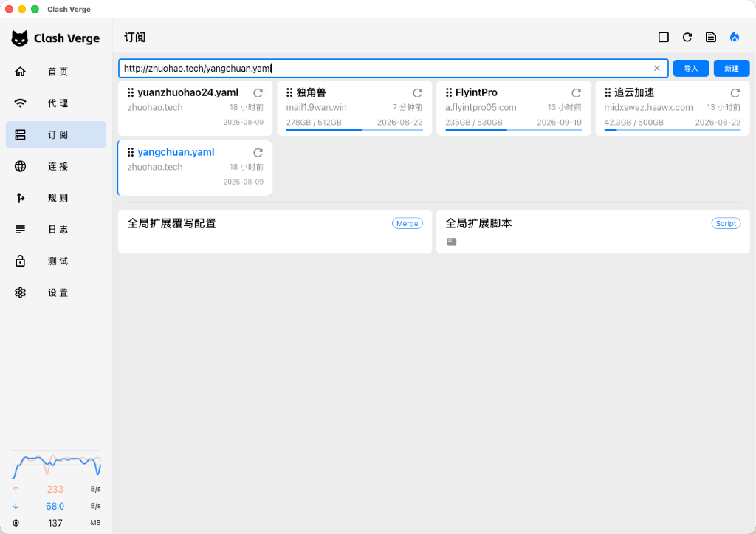Viewport: 756px width, 534px height.
Task: Select the yangchuan.yaml profile title
Action: pyautogui.click(x=176, y=152)
